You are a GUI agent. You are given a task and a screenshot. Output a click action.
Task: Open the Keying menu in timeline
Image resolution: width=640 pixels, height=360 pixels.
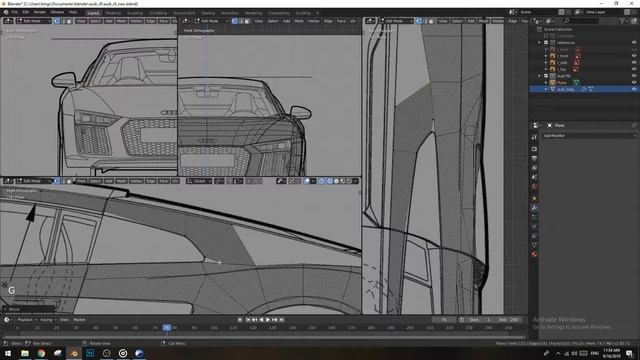click(x=47, y=320)
